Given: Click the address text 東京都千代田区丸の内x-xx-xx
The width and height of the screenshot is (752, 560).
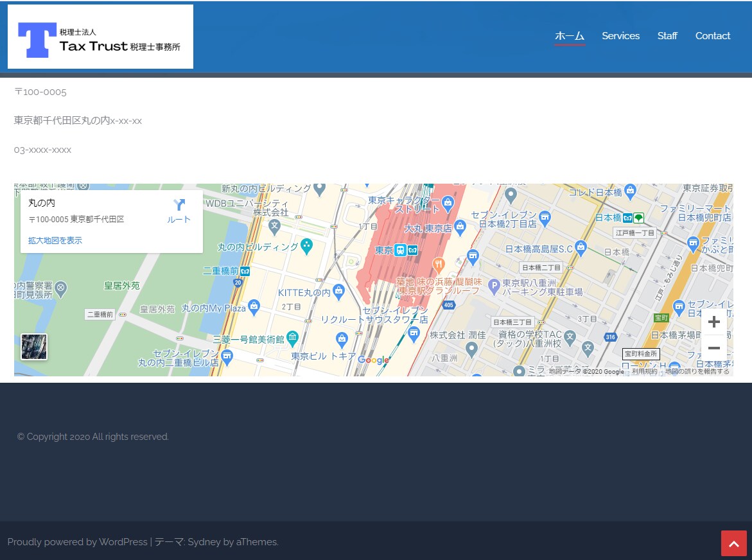Looking at the screenshot, I should 78,121.
